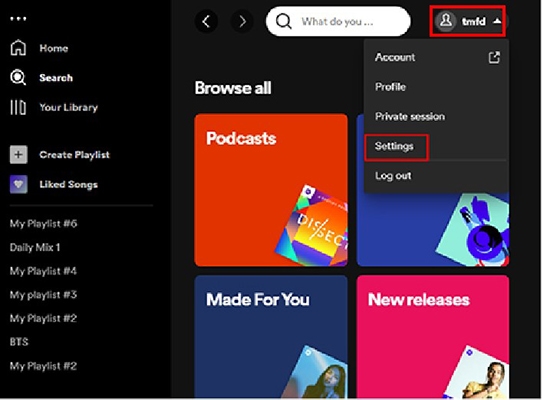The width and height of the screenshot is (542, 400).
Task: Select Profile from the user menu
Action: pos(436,87)
